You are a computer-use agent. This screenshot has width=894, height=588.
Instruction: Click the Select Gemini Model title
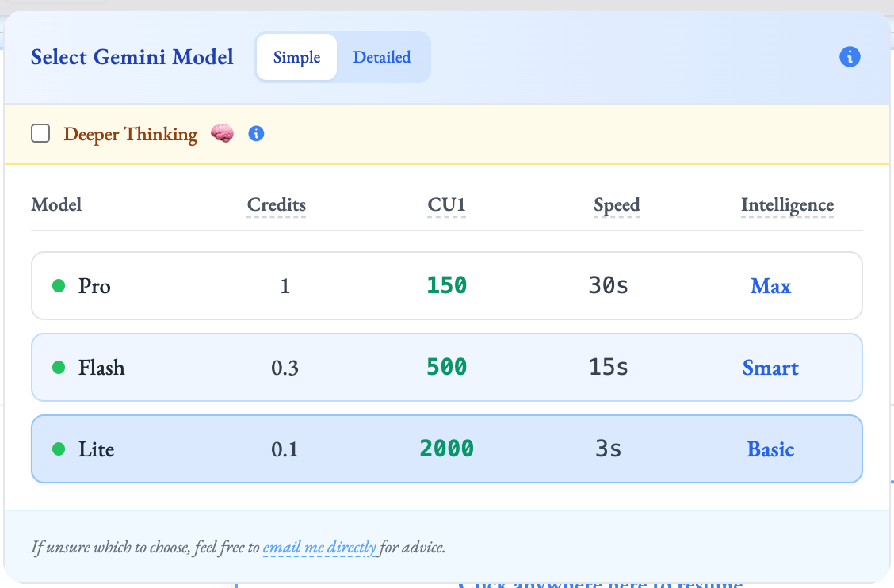[132, 57]
